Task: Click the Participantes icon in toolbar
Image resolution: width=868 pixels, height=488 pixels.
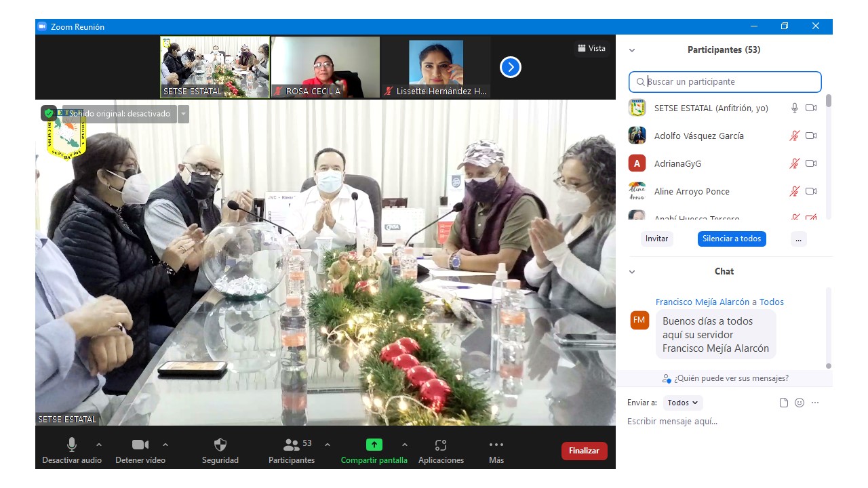Action: [292, 445]
